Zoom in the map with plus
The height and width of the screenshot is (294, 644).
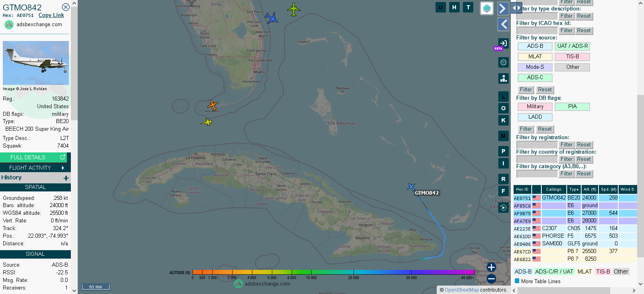(491, 267)
